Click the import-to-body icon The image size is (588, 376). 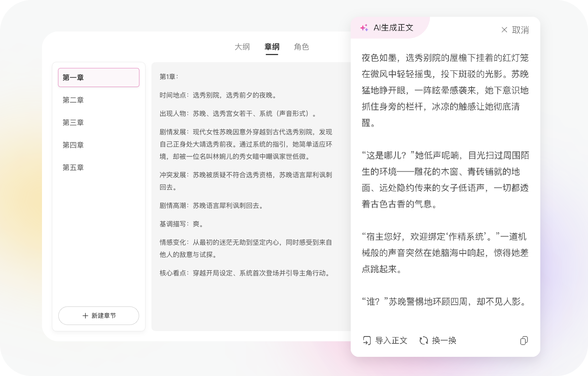367,341
